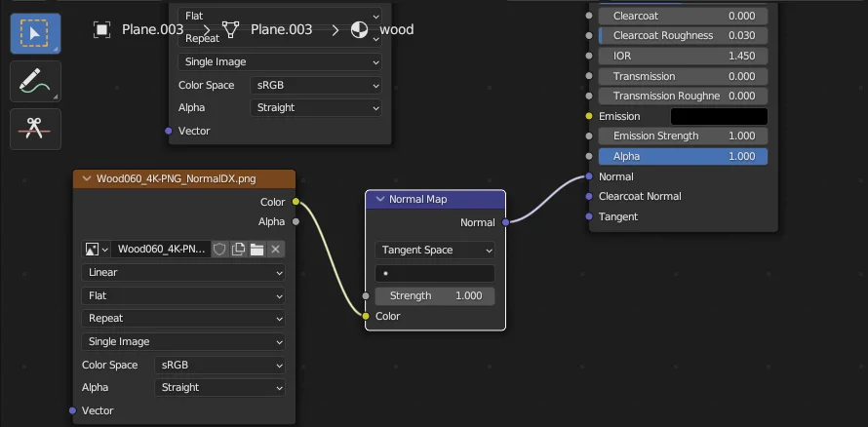Click Wood060_4K-PN image name field

161,249
